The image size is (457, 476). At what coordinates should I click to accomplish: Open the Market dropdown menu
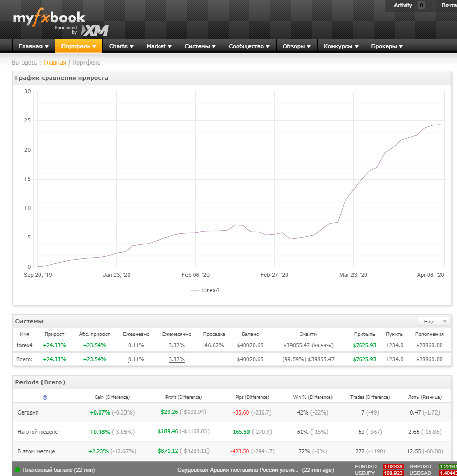click(159, 46)
